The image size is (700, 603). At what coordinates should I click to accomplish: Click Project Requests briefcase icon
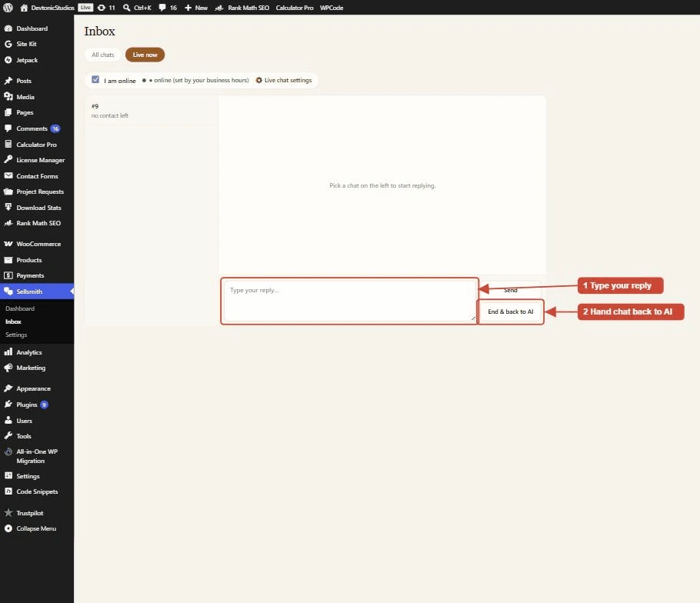pos(8,192)
